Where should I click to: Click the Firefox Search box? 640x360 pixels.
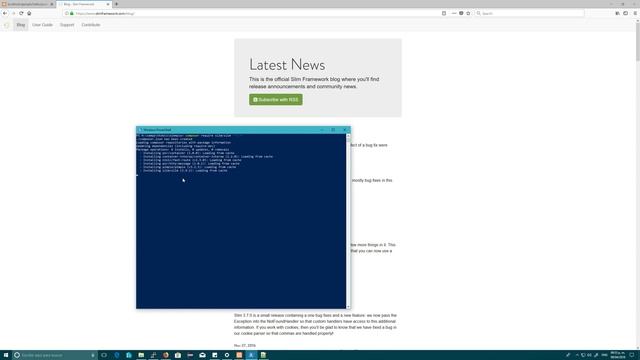[529, 13]
